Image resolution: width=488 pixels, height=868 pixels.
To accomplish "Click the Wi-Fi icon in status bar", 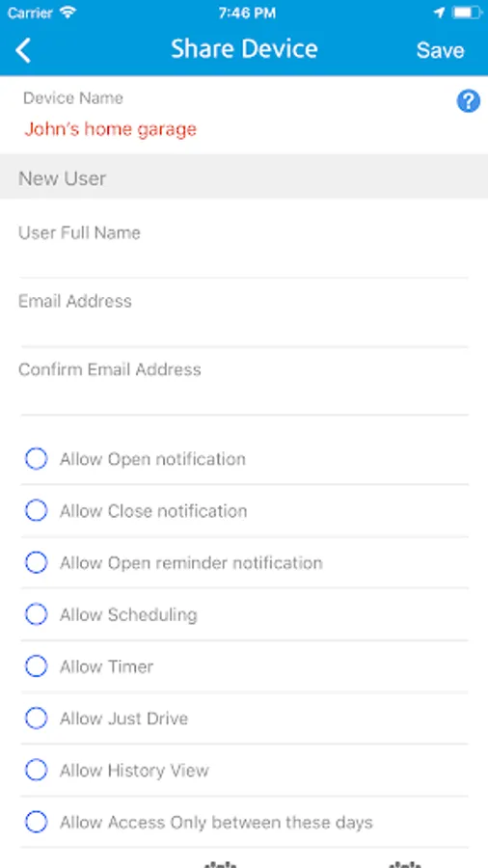I will (x=68, y=13).
